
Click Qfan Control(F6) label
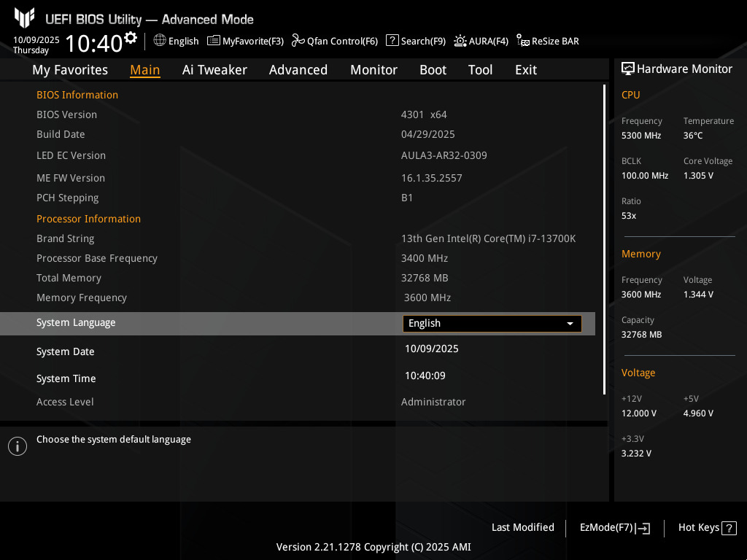point(343,42)
